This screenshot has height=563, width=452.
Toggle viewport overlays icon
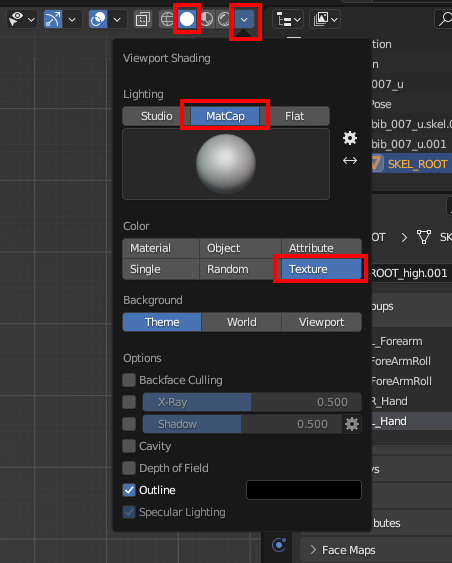[x=98, y=19]
